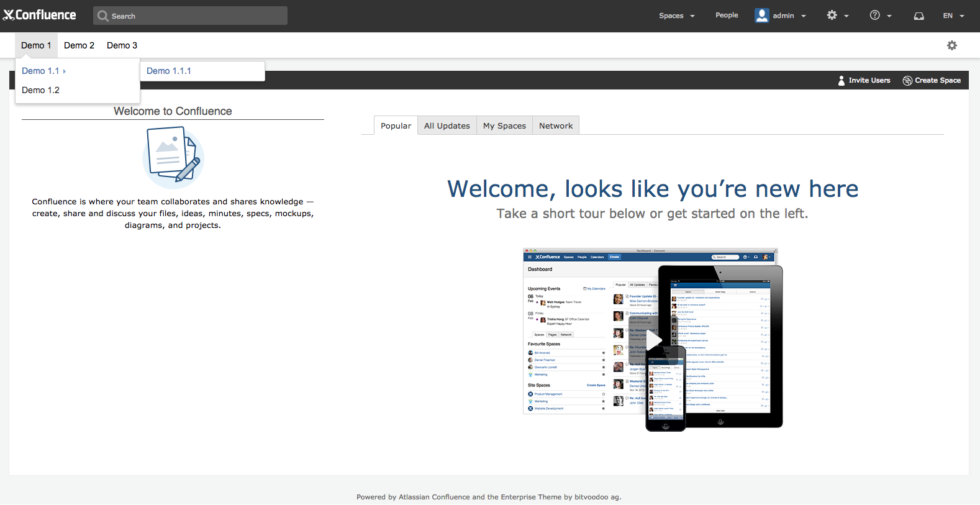The width and height of the screenshot is (980, 505).
Task: Switch to the My Spaces tab
Action: tap(504, 125)
